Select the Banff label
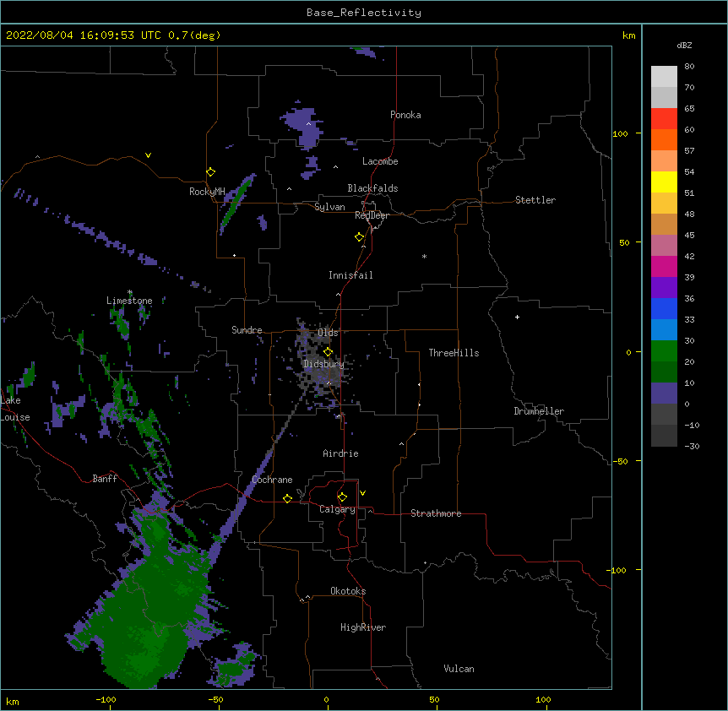The image size is (728, 711). pos(105,479)
